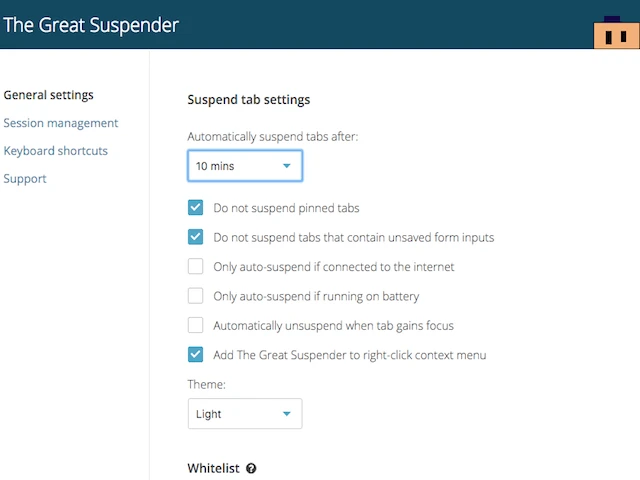Click the pinned tabs option label text
The height and width of the screenshot is (480, 640).
(286, 208)
